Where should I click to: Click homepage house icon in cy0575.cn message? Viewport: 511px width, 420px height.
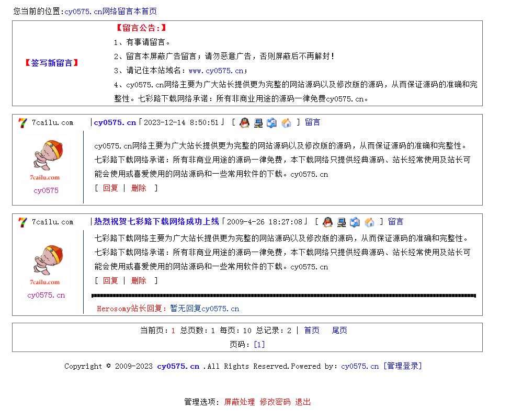pyautogui.click(x=286, y=123)
